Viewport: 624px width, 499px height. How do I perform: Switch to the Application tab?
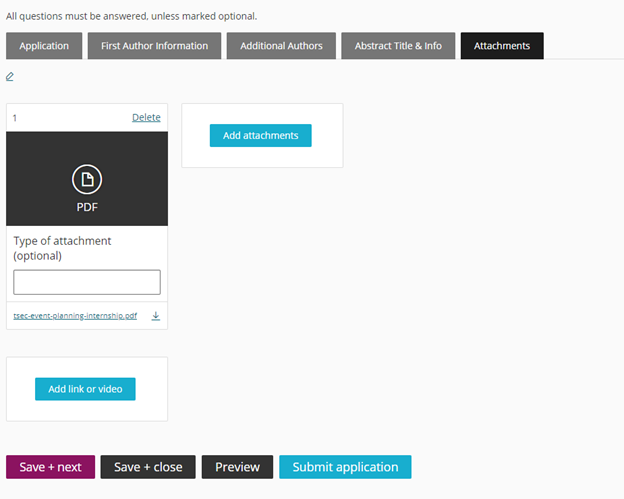[x=44, y=46]
